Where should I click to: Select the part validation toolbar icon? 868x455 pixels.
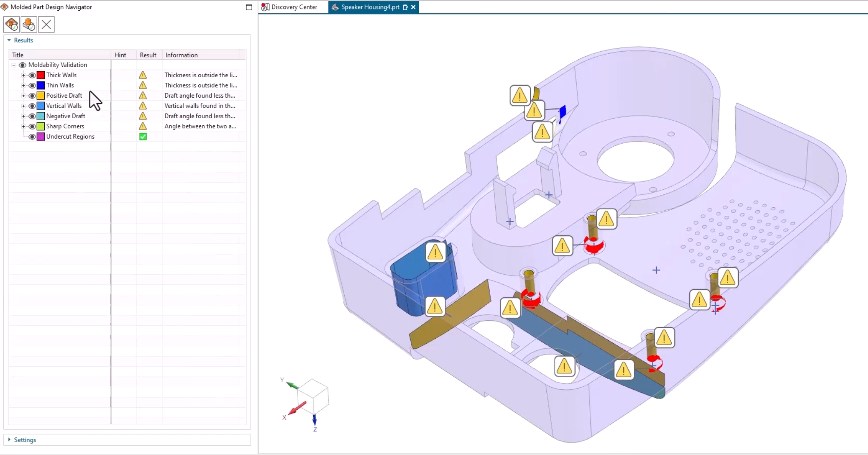click(28, 24)
